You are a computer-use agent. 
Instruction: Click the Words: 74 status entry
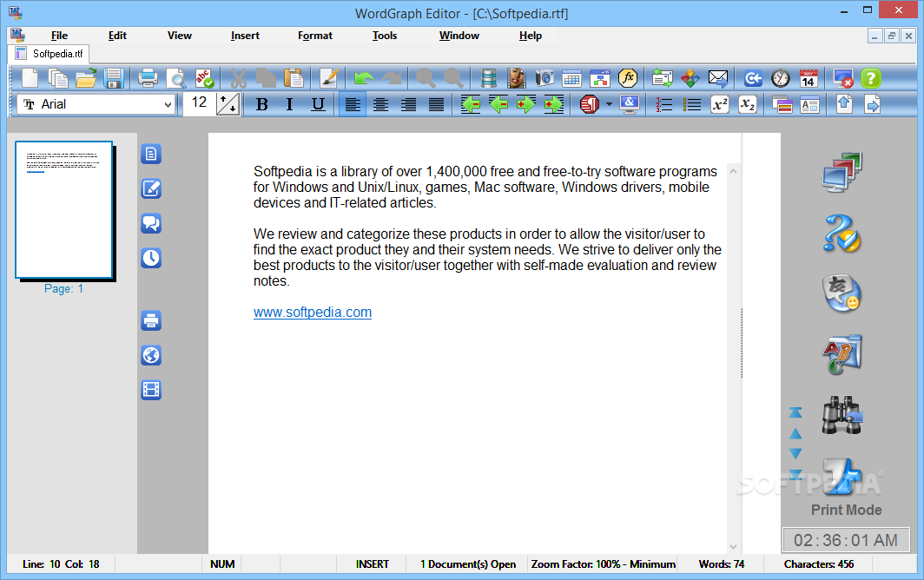(722, 564)
